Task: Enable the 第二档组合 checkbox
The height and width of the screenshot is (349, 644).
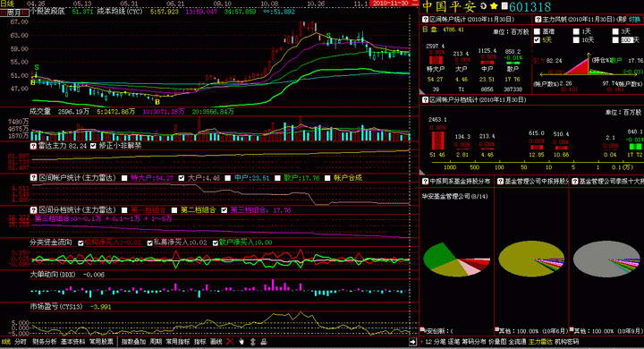Action: (x=174, y=210)
